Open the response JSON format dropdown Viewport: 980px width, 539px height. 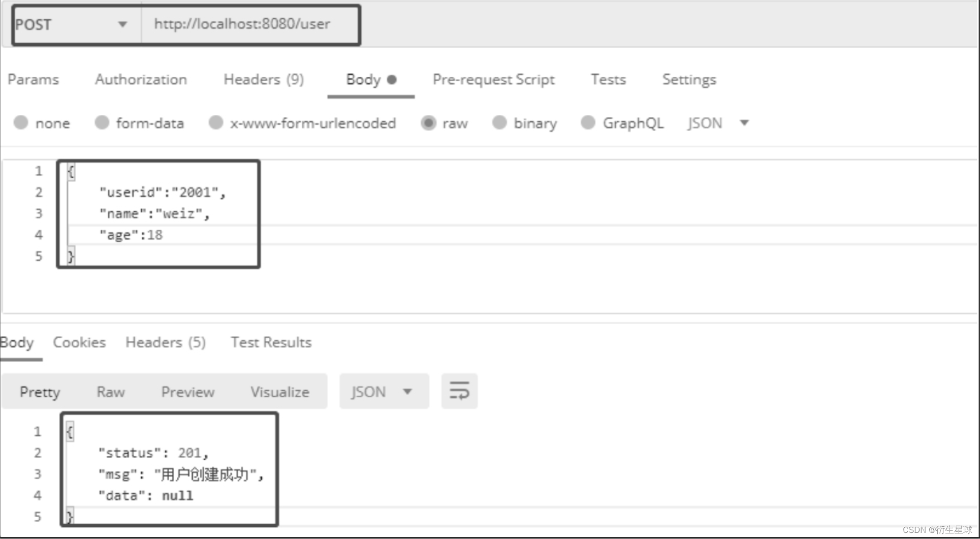pyautogui.click(x=384, y=392)
